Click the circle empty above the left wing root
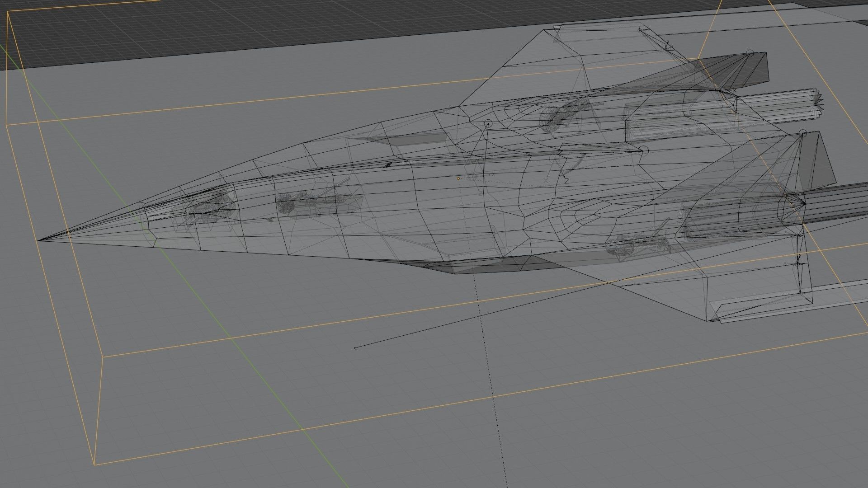868x488 pixels. pos(488,123)
